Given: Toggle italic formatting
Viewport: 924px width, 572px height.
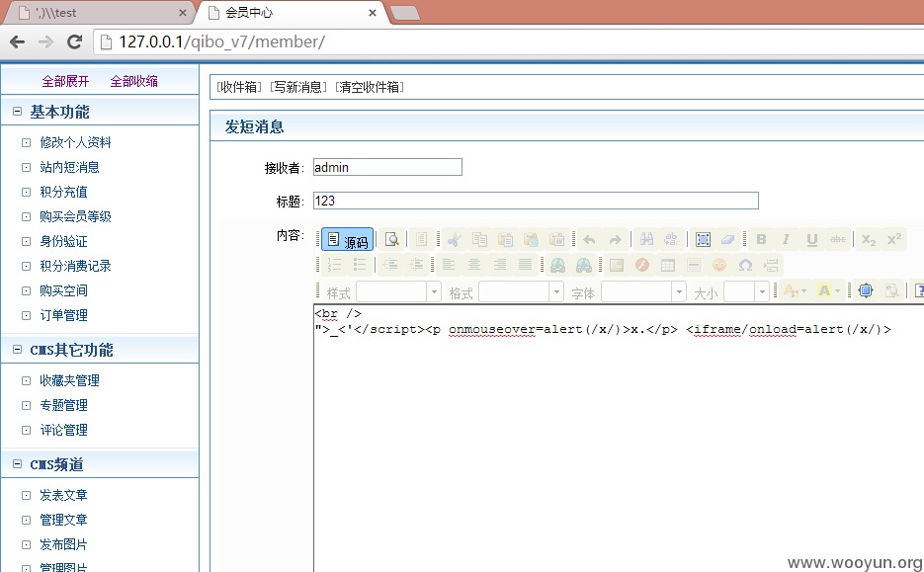Looking at the screenshot, I should click(786, 239).
